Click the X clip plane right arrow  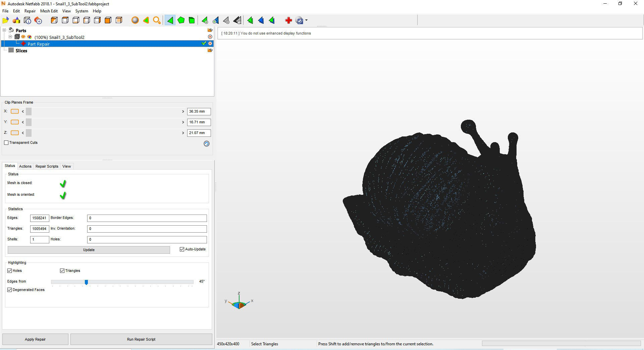(x=183, y=111)
